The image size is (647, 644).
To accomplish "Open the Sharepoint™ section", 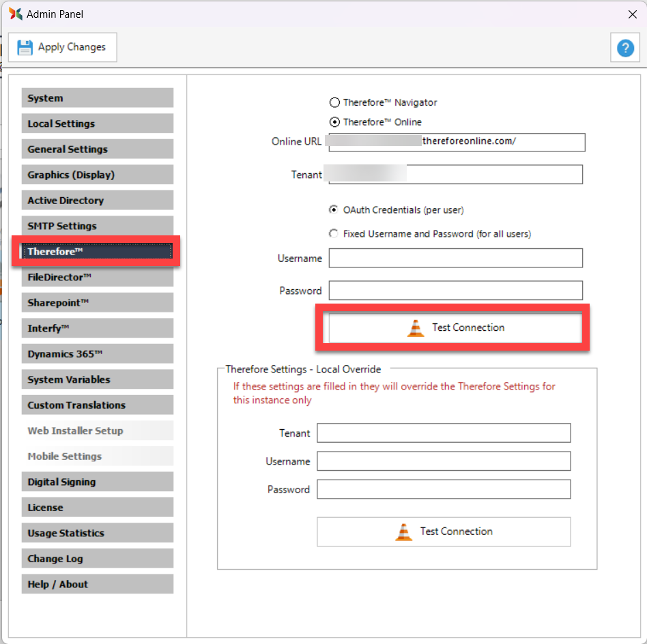I will tap(98, 302).
